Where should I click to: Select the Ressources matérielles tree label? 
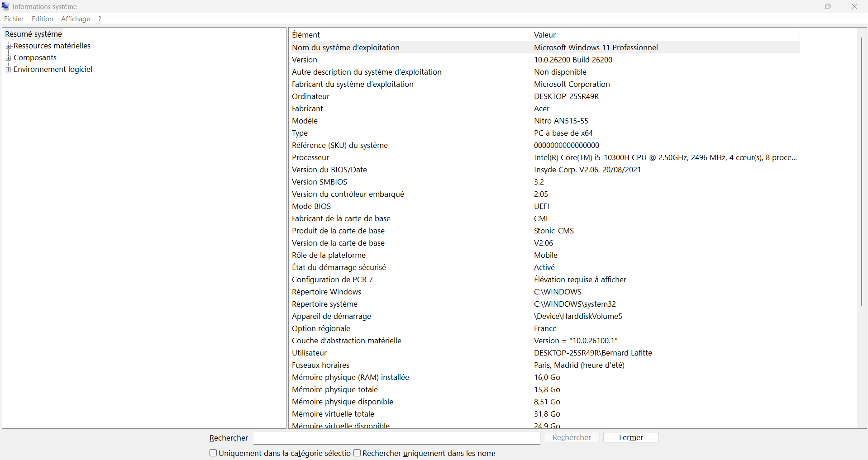tap(52, 46)
